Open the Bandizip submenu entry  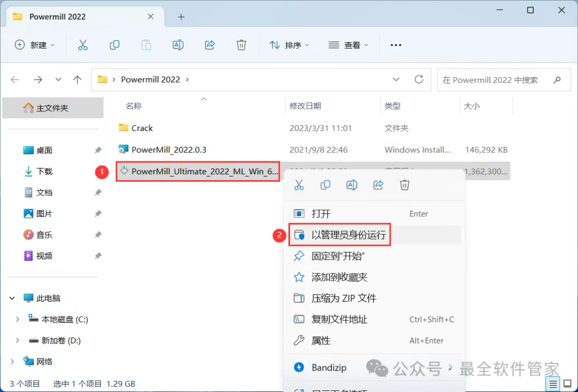pos(374,367)
